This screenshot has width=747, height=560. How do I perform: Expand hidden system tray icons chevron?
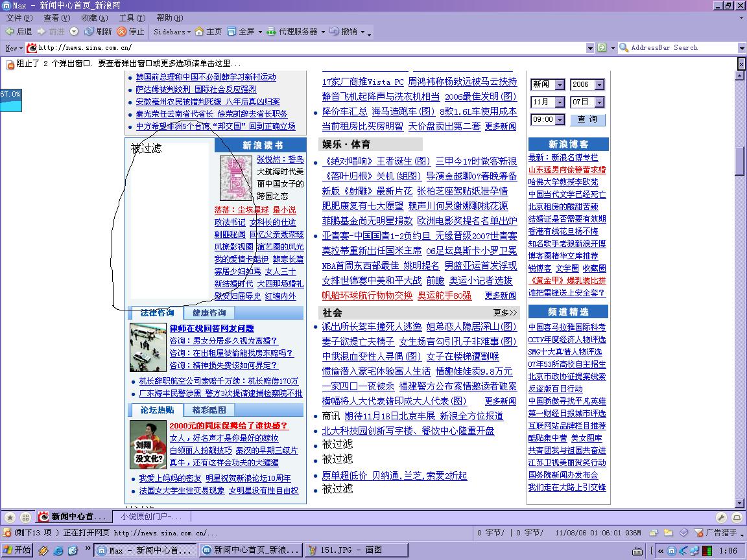click(661, 551)
